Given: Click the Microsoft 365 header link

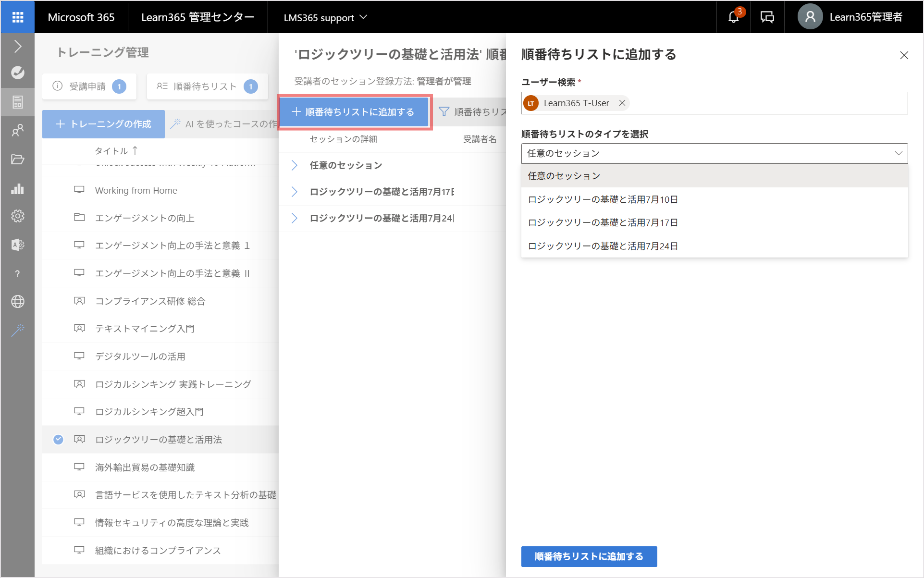Looking at the screenshot, I should point(81,17).
